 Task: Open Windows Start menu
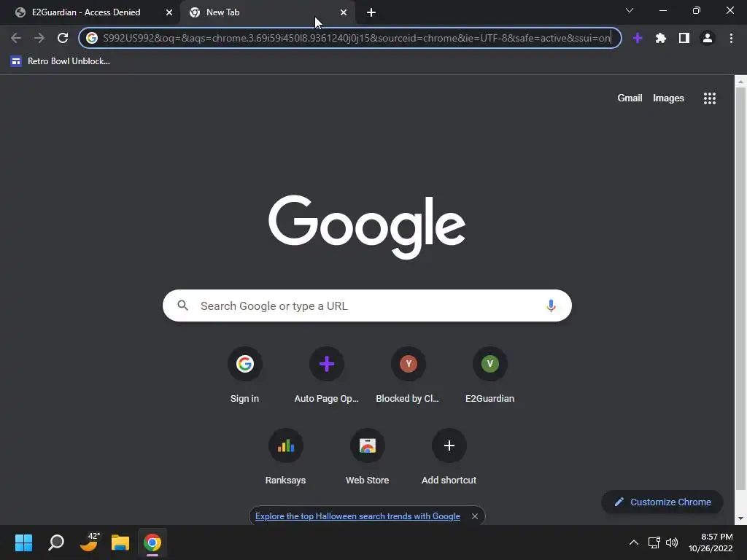click(x=23, y=542)
